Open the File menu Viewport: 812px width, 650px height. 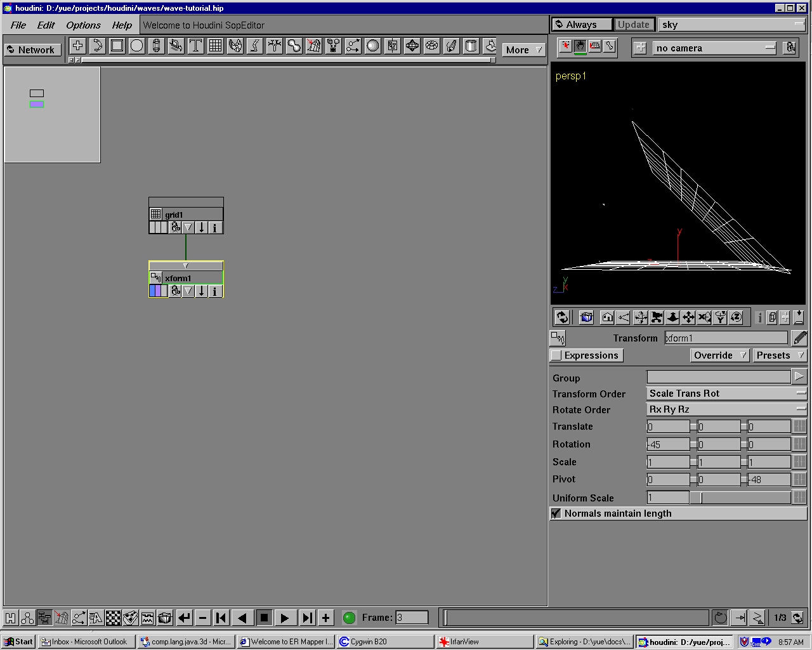[x=17, y=25]
